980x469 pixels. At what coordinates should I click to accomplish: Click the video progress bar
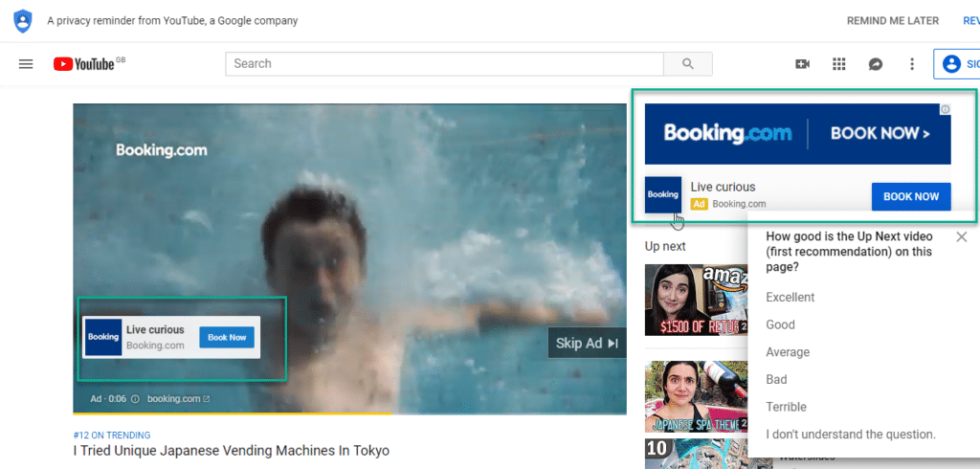[x=349, y=413]
